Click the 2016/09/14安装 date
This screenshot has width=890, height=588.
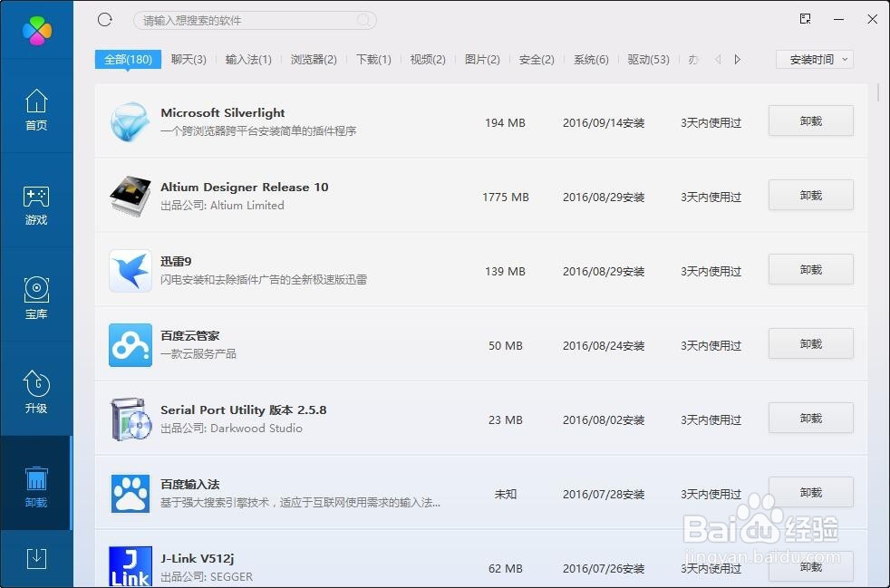(604, 123)
